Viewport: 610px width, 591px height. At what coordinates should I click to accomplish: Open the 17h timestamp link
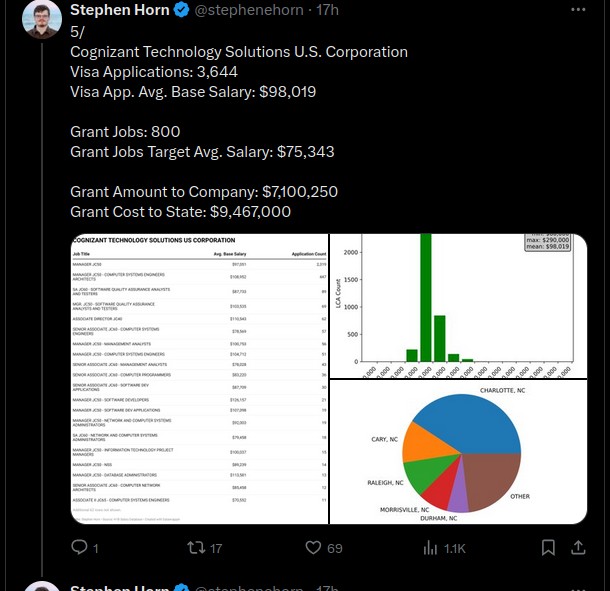pos(327,10)
